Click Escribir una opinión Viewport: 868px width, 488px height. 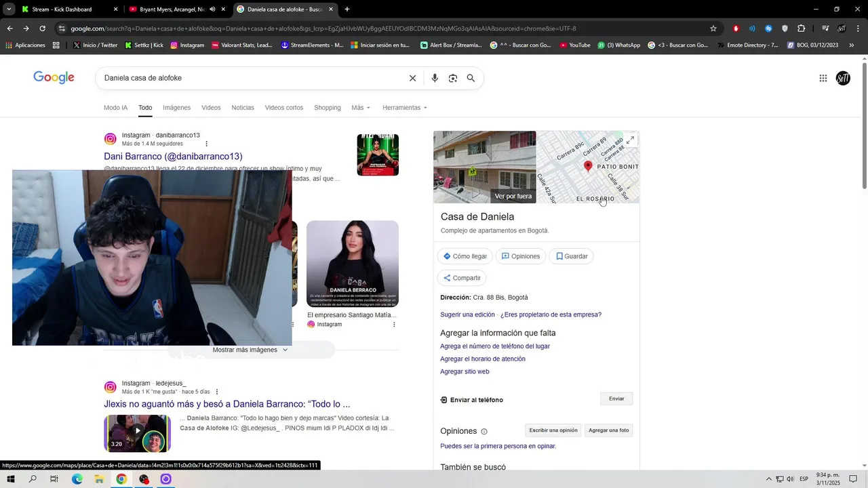click(553, 430)
